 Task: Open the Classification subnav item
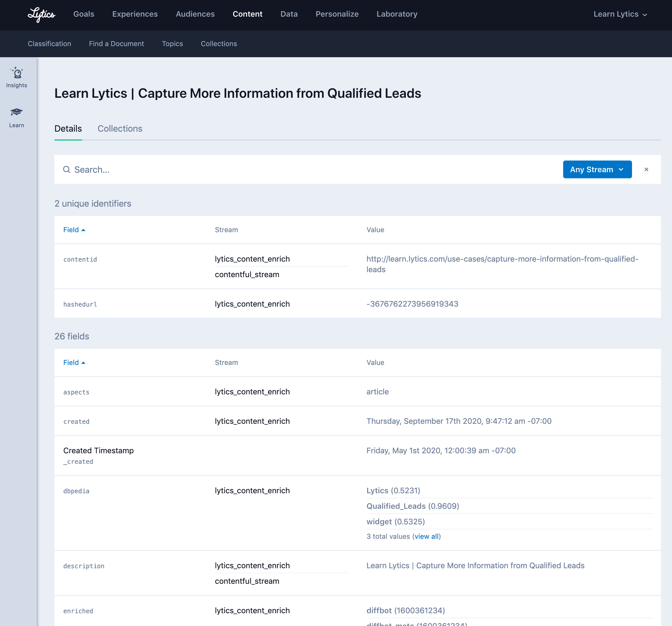point(49,44)
